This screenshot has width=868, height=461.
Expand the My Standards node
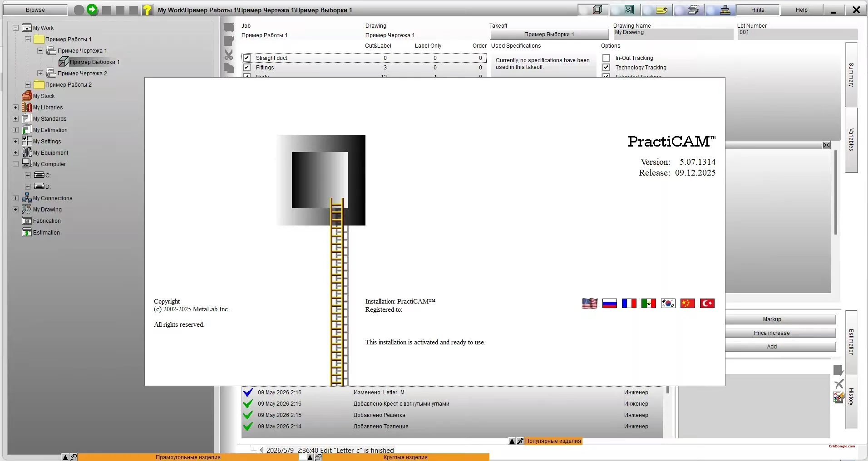(15, 118)
